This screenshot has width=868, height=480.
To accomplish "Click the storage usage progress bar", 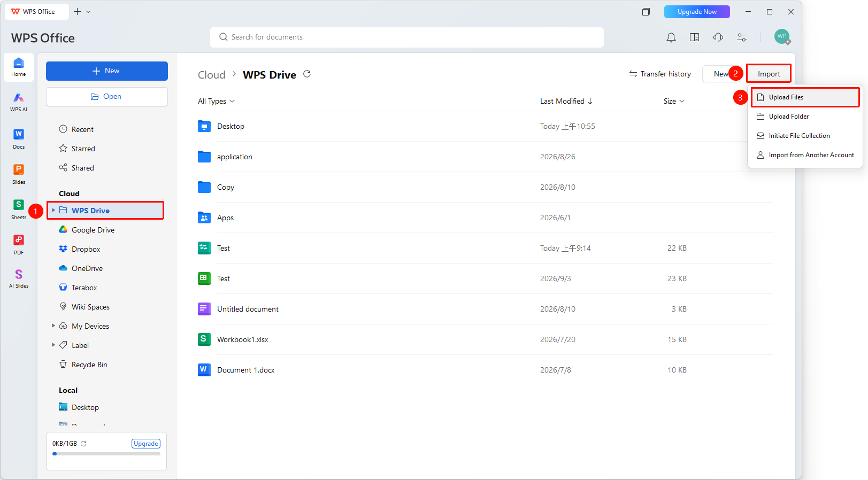I will (106, 454).
